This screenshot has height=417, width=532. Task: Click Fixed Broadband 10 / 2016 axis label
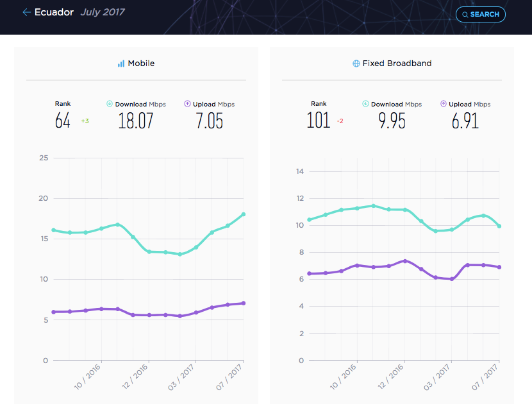(343, 376)
